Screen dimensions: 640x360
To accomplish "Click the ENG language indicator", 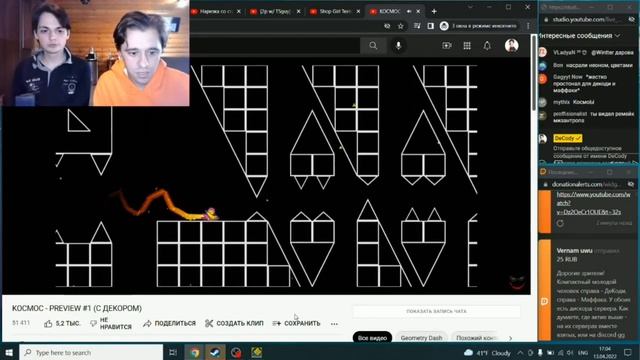I will tap(583, 353).
